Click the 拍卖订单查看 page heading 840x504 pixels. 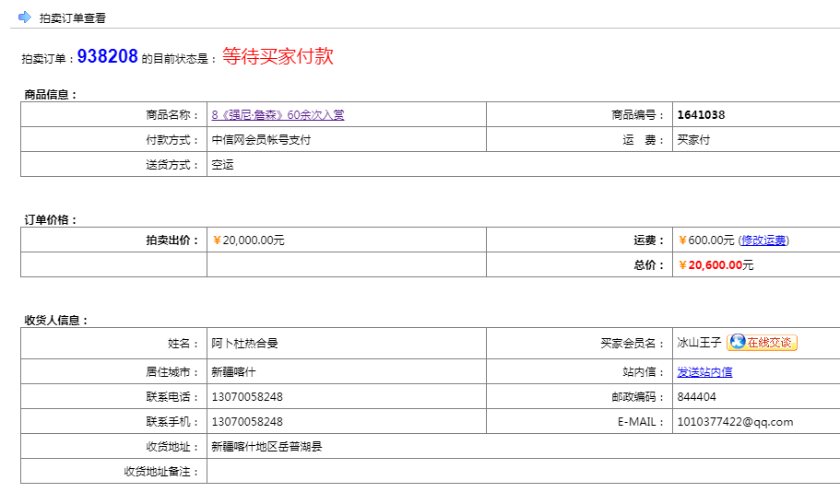72,18
